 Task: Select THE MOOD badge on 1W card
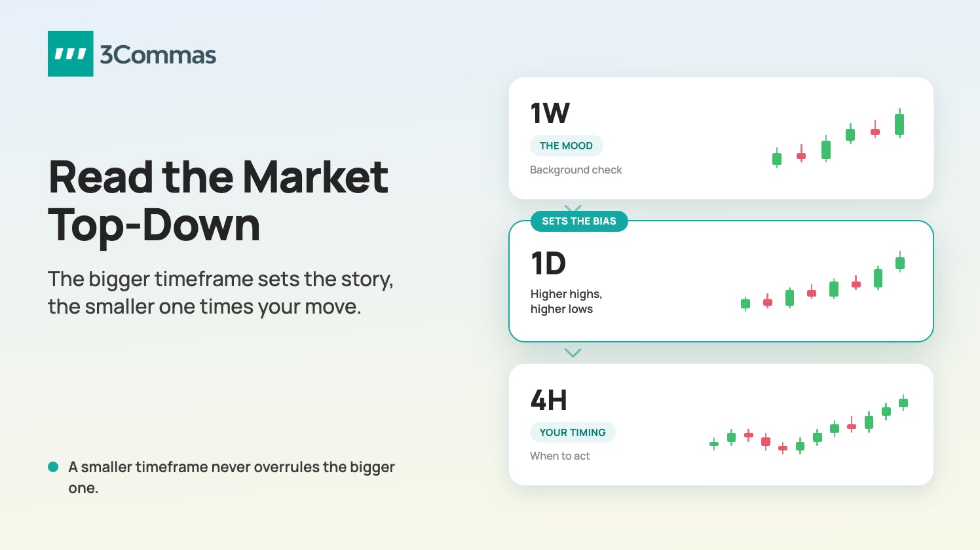566,145
